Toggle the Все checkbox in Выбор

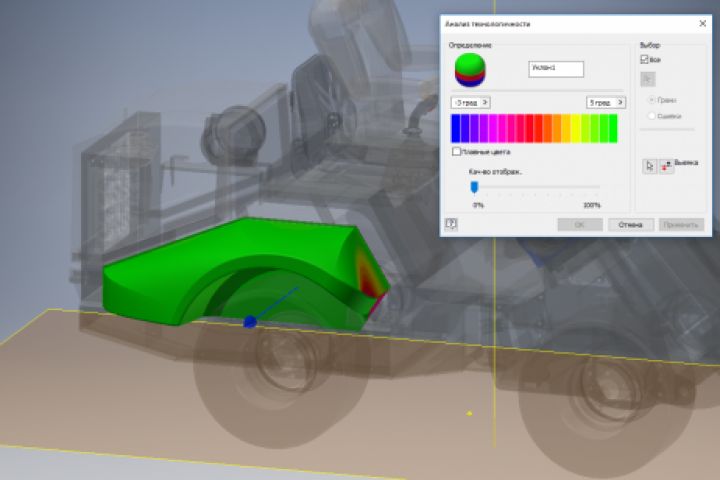pos(644,60)
